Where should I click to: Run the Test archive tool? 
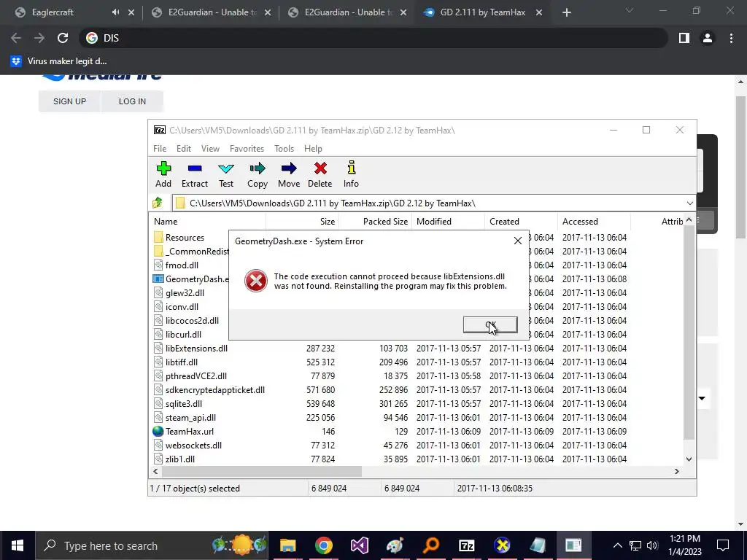click(x=226, y=174)
